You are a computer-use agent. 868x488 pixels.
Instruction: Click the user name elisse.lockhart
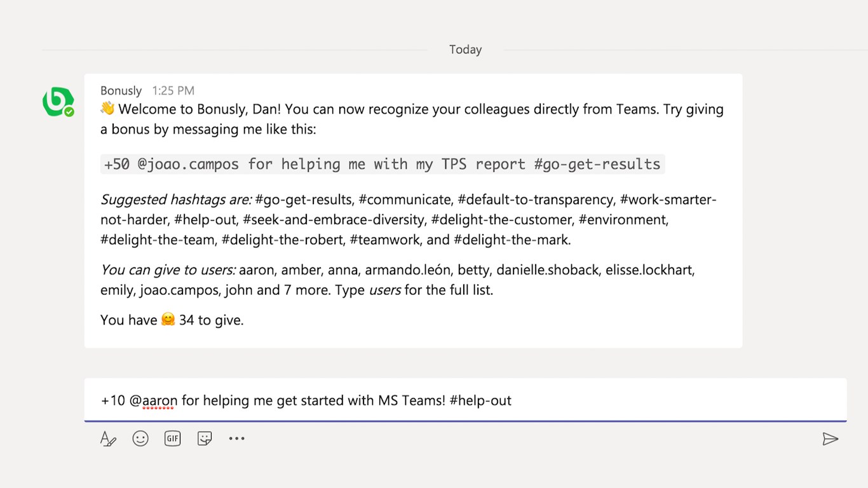[648, 269]
